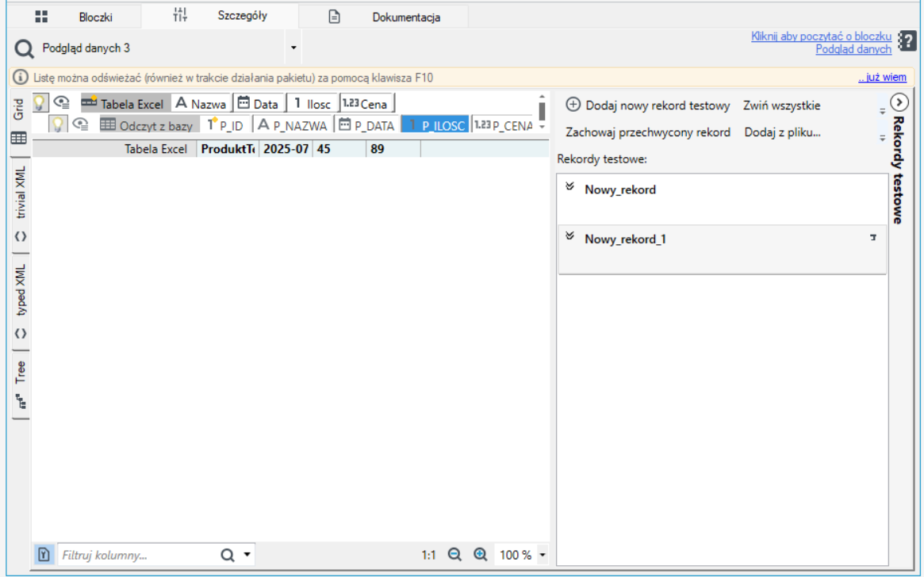Click the column filter mode icon

pos(44,555)
